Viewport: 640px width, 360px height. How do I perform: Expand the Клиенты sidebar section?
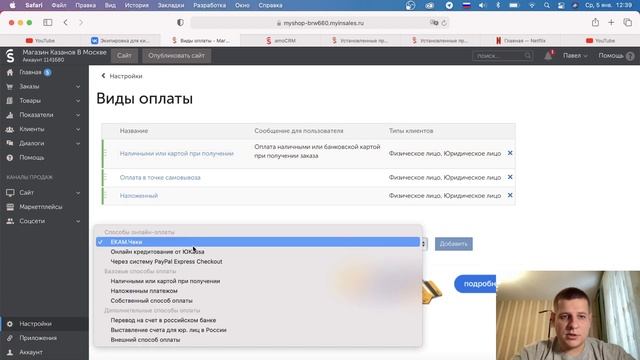coord(78,129)
